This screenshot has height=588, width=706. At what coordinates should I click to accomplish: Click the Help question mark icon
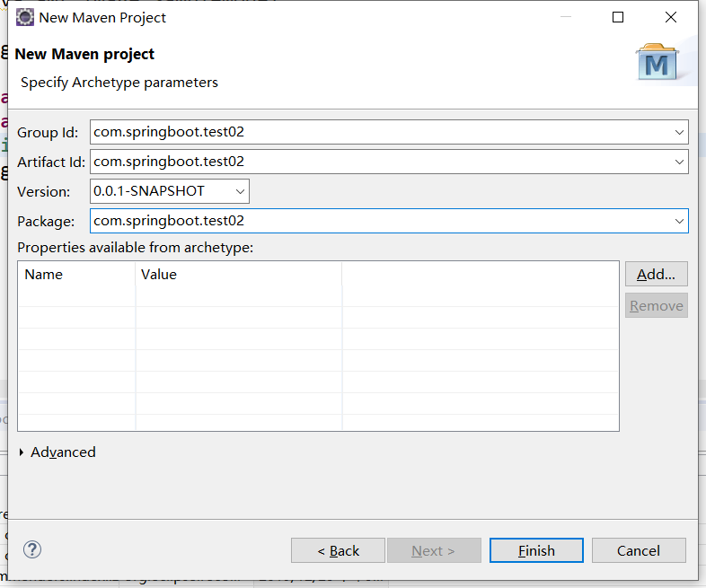(32, 549)
